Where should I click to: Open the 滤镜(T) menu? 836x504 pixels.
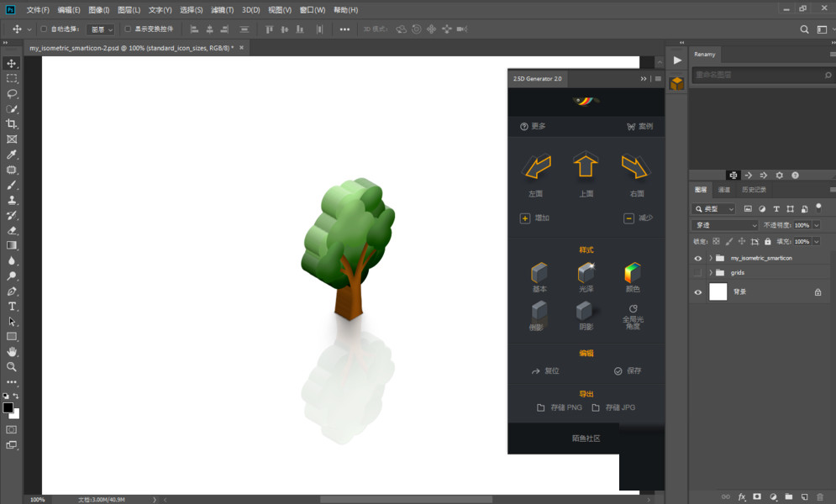[222, 10]
